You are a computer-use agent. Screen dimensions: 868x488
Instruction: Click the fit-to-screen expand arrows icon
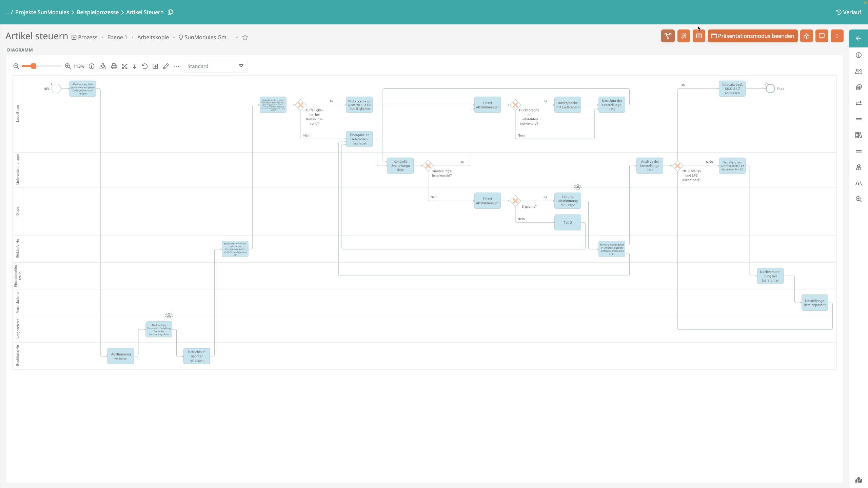pos(125,66)
